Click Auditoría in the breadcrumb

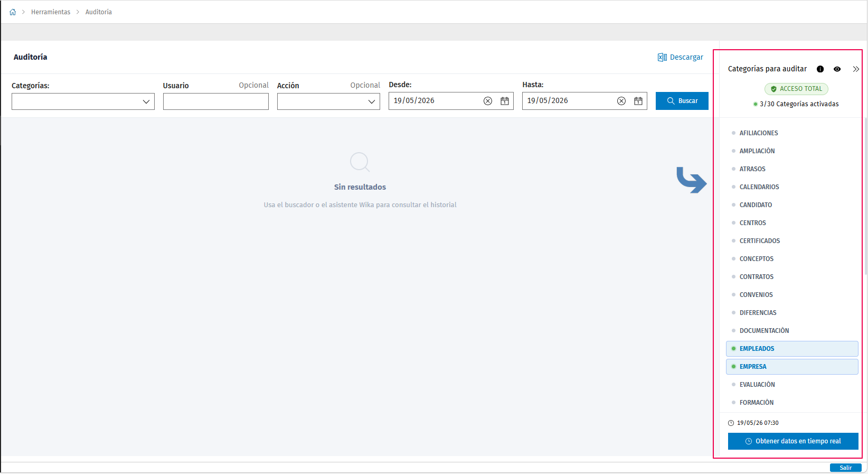pos(99,12)
